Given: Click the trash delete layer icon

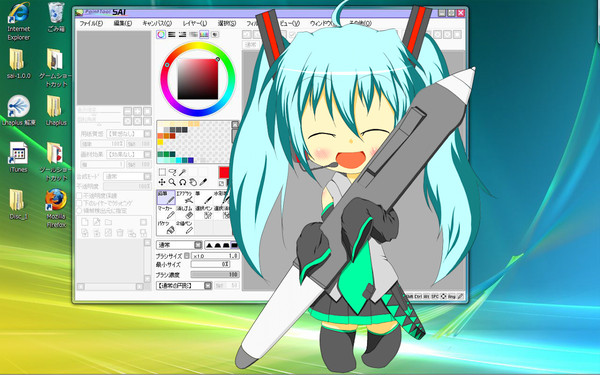Looking at the screenshot, I should click(120, 233).
